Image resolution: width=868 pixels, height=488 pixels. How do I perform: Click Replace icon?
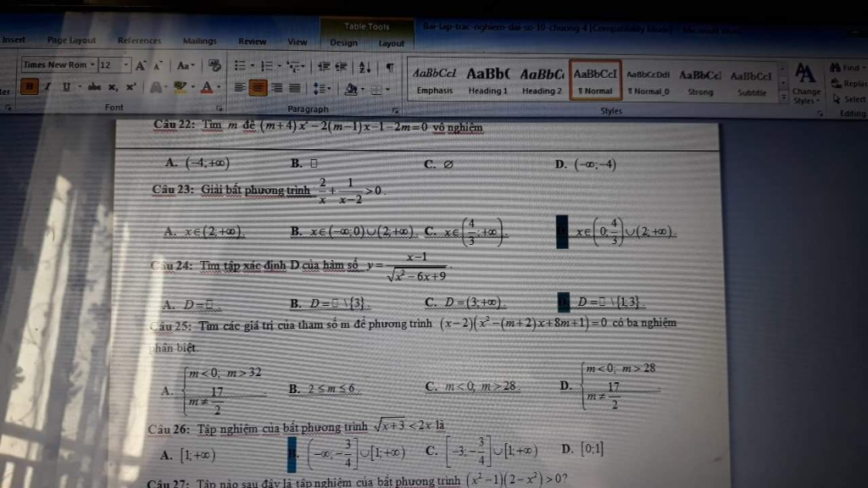(x=836, y=84)
